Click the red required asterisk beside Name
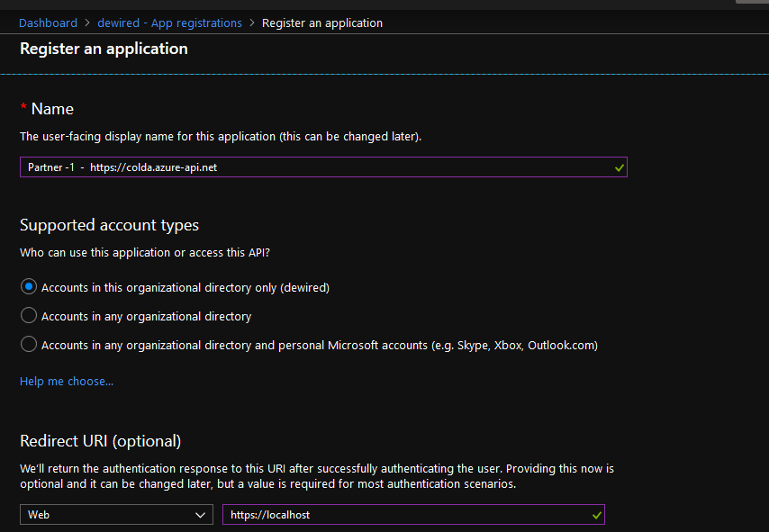Image resolution: width=769 pixels, height=532 pixels. coord(23,108)
